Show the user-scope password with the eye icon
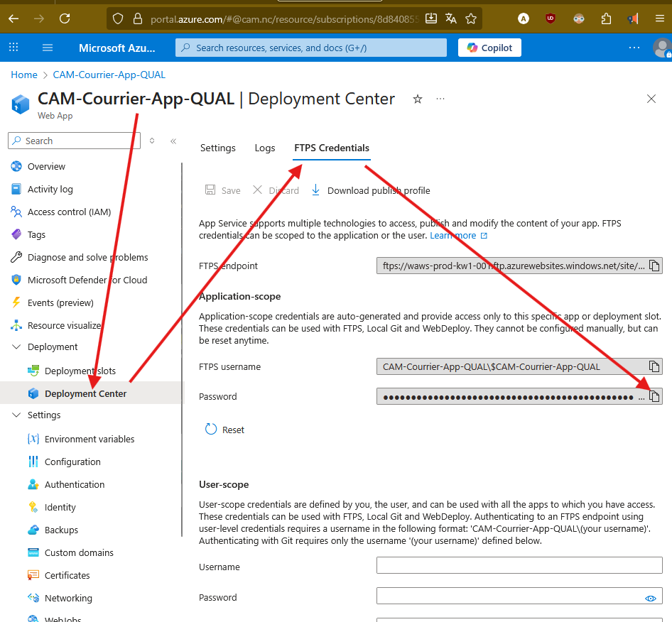The height and width of the screenshot is (622, 672). click(650, 598)
